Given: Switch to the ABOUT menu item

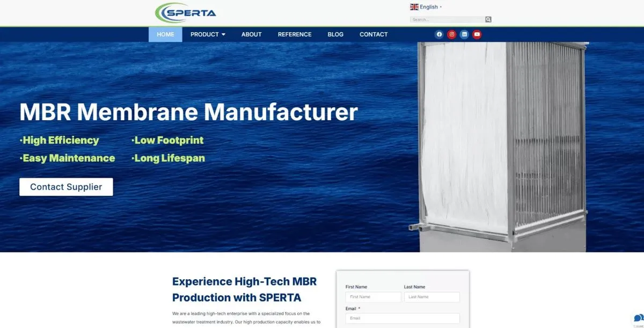Looking at the screenshot, I should click(x=251, y=34).
